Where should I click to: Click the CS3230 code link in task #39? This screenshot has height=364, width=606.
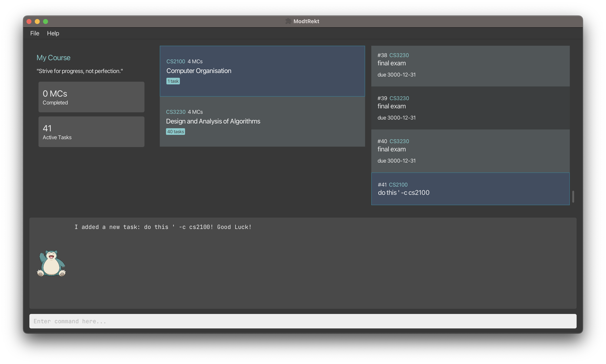(399, 98)
